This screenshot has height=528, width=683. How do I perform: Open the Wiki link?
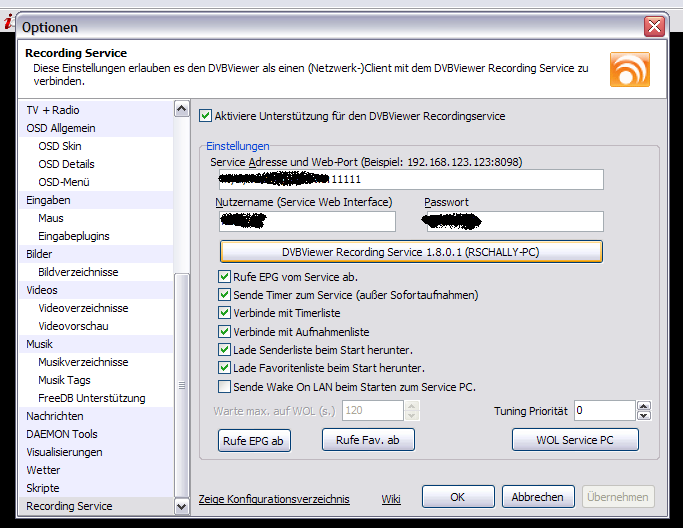click(391, 499)
